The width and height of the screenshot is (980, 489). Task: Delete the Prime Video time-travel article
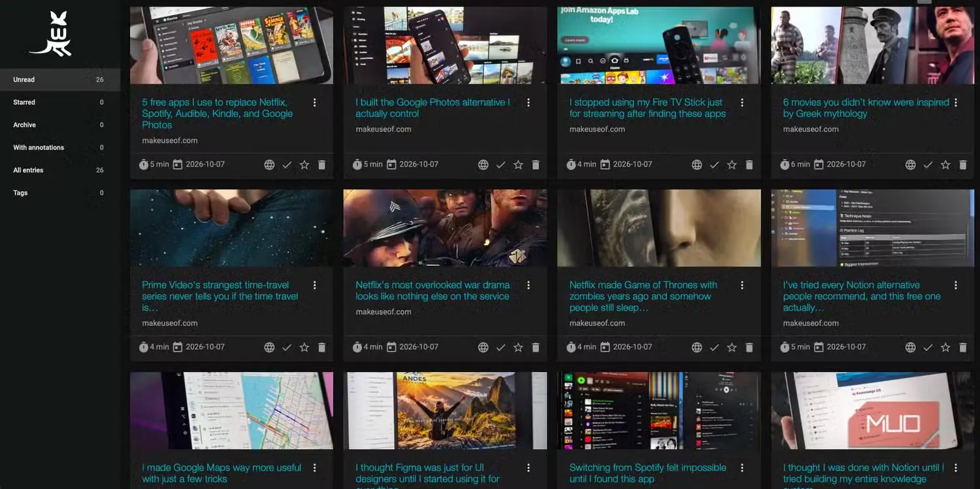[322, 348]
